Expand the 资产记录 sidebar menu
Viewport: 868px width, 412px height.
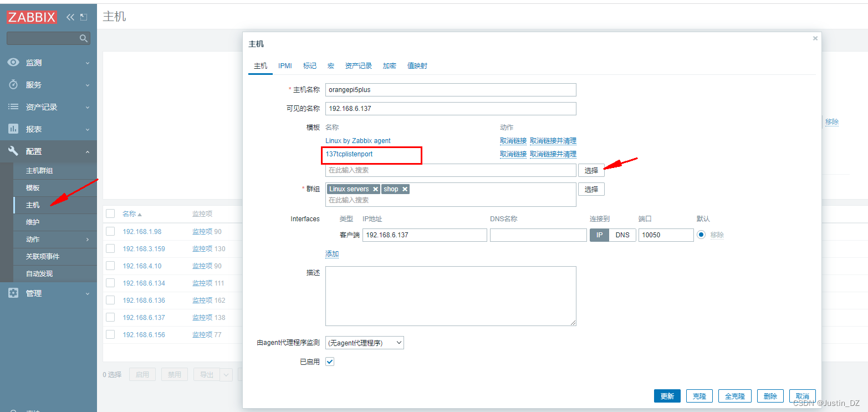(87, 108)
